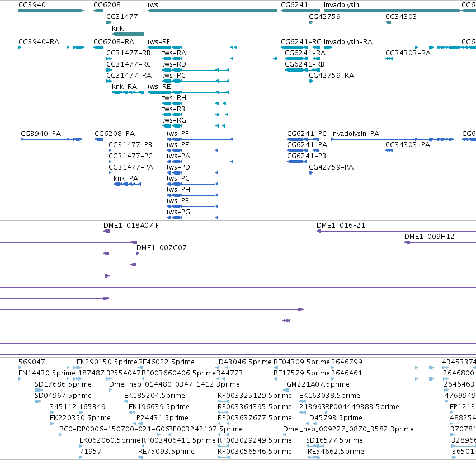Click BAC DME1-009H12
This screenshot has height=460, width=476.
[429, 237]
